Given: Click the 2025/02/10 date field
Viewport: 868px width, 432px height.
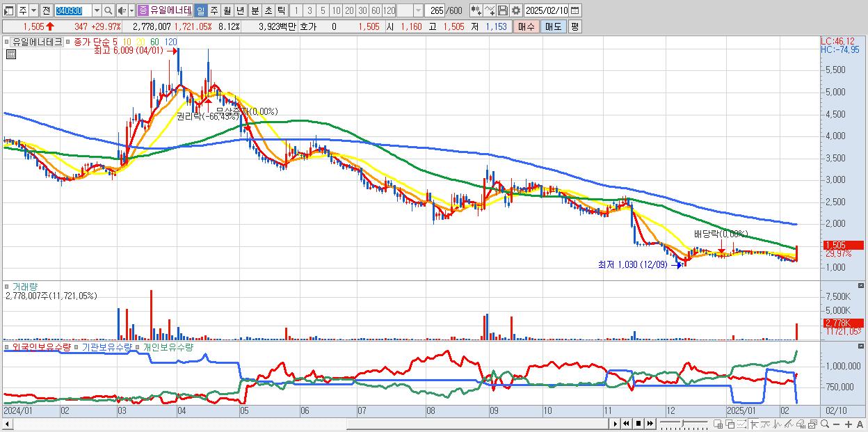Looking at the screenshot, I should pos(547,10).
